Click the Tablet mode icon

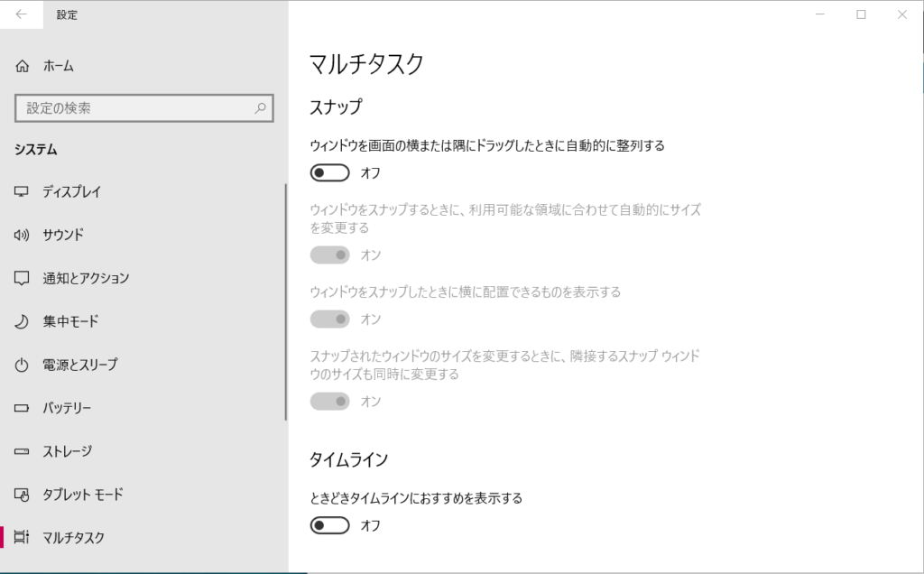(x=22, y=495)
